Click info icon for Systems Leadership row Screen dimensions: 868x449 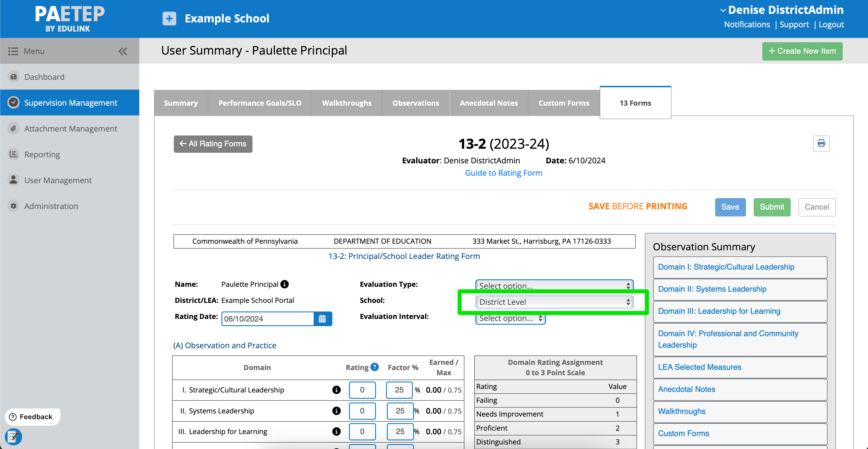click(336, 411)
